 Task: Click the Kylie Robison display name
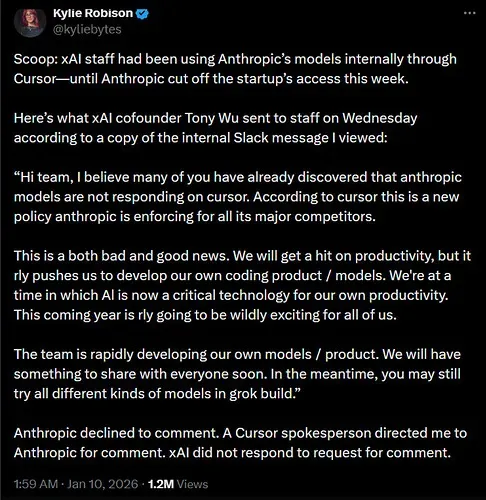coord(93,13)
